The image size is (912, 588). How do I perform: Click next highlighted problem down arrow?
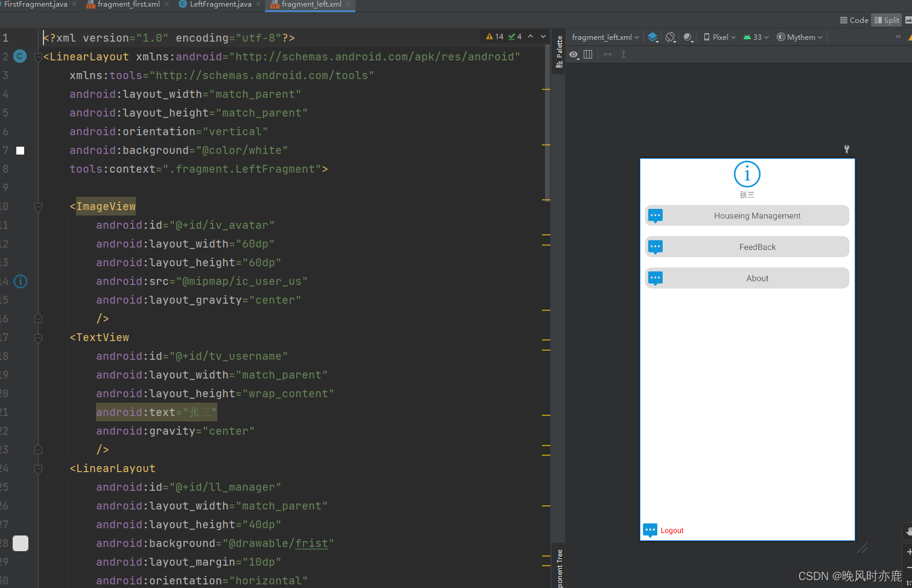point(542,36)
